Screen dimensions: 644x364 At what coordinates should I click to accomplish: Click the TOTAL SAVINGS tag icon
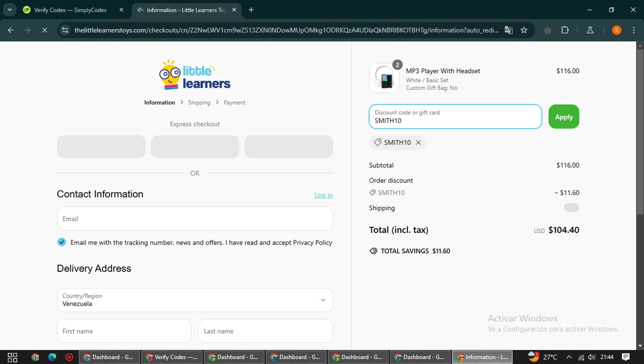374,251
